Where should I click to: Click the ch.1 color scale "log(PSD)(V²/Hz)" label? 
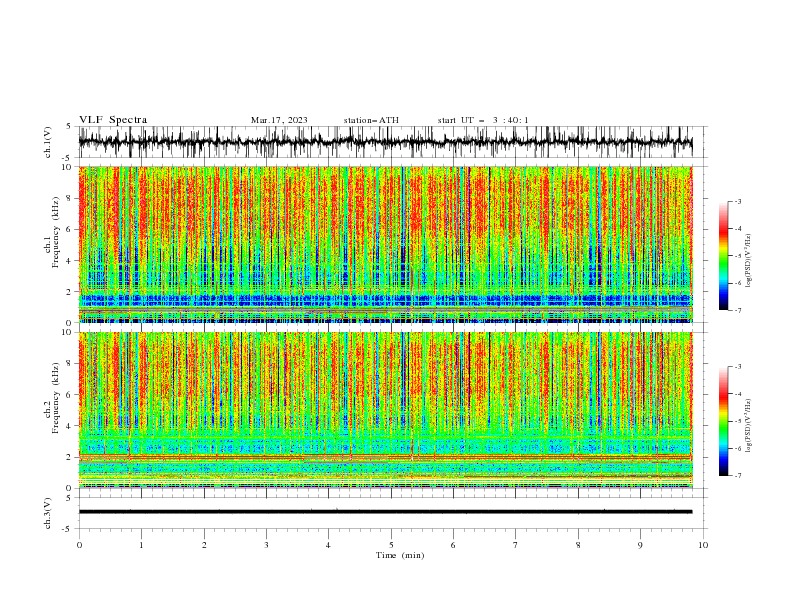(750, 261)
